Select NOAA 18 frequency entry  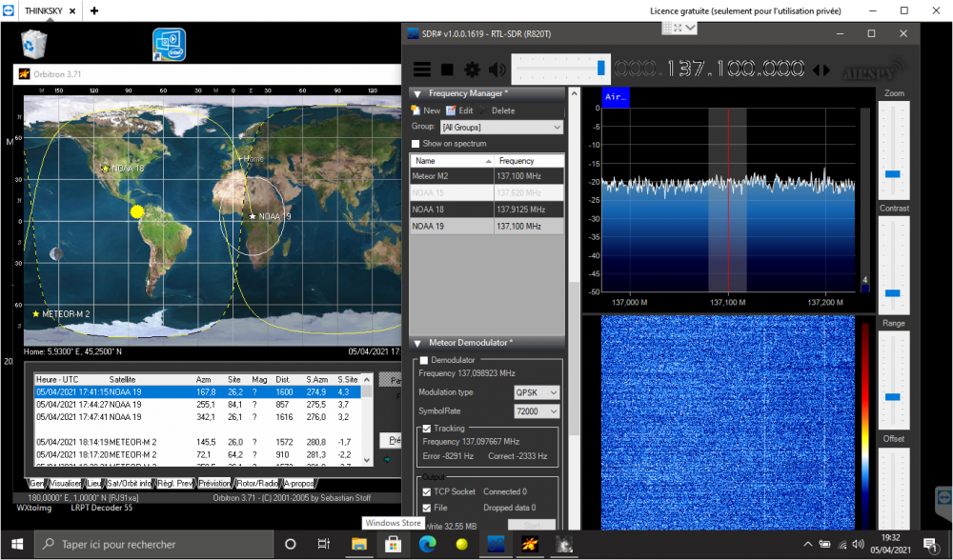tap(487, 210)
